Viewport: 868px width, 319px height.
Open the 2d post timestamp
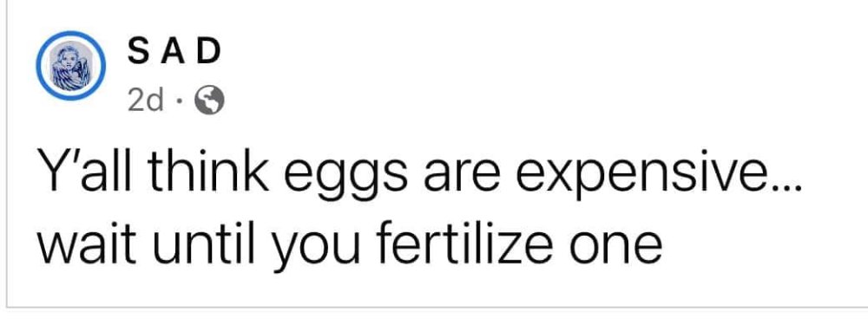146,101
